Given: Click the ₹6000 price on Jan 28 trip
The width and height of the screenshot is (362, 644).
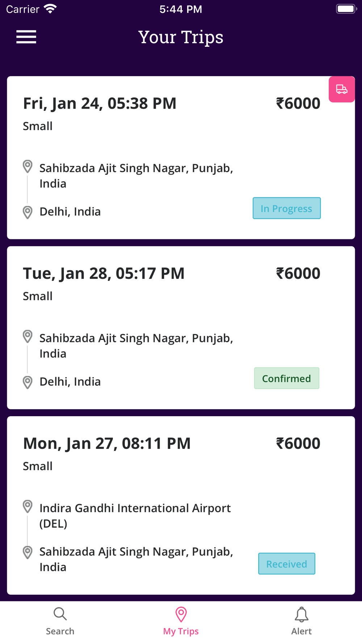Looking at the screenshot, I should coord(298,273).
